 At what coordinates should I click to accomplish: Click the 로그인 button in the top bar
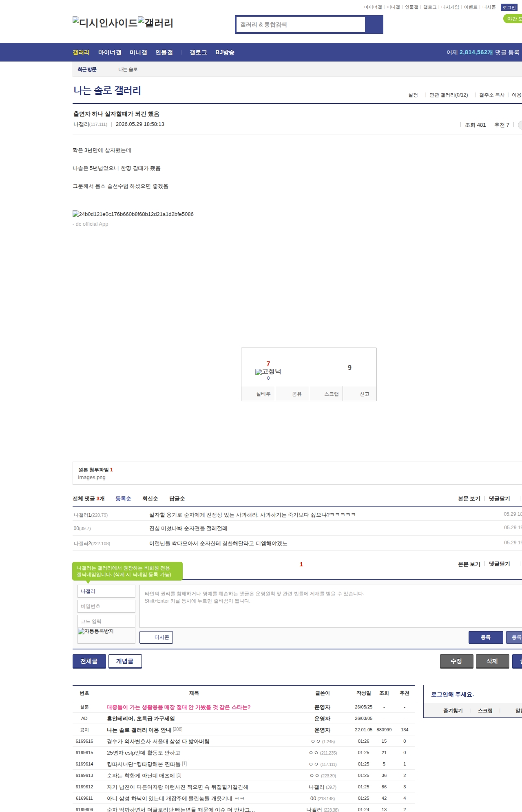point(509,7)
